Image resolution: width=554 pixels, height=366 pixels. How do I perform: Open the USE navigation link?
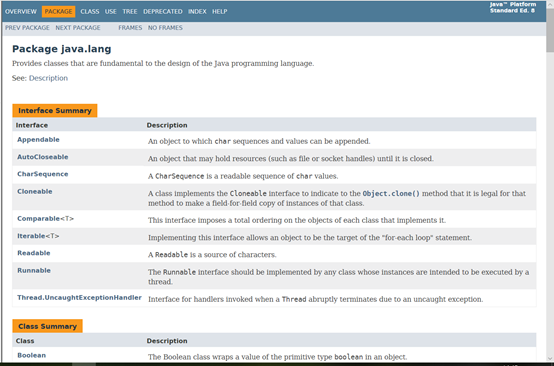point(111,12)
